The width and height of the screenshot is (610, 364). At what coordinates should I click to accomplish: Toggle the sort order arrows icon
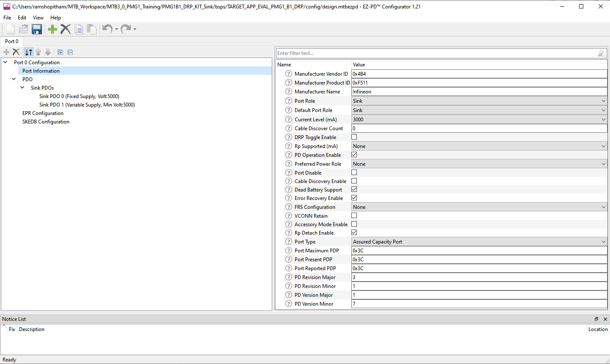pyautogui.click(x=28, y=52)
